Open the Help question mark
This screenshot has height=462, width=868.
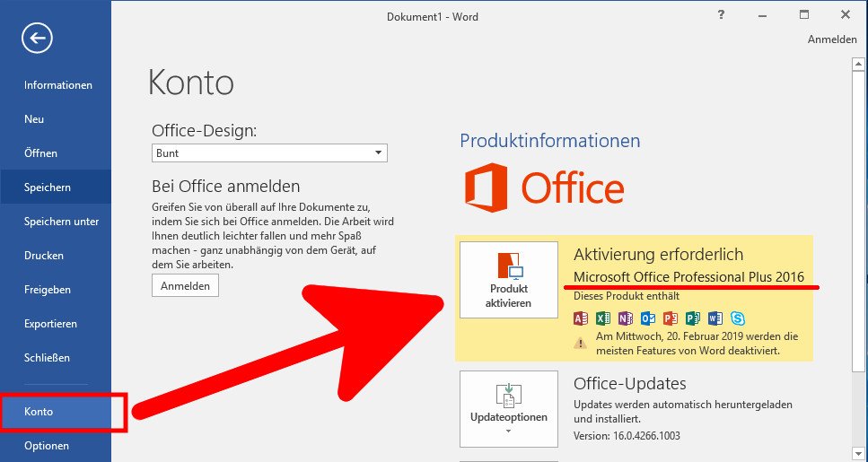(x=721, y=15)
